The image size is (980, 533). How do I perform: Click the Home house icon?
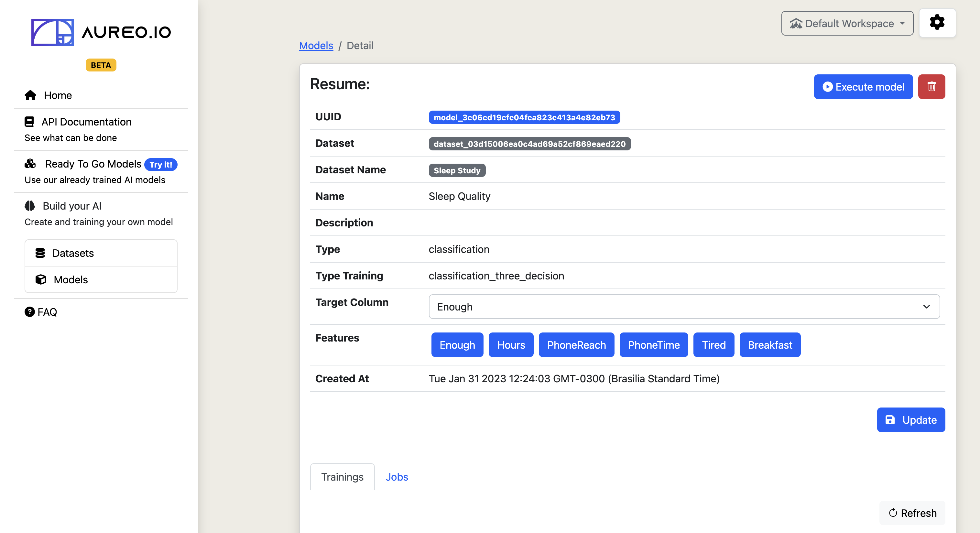click(30, 95)
